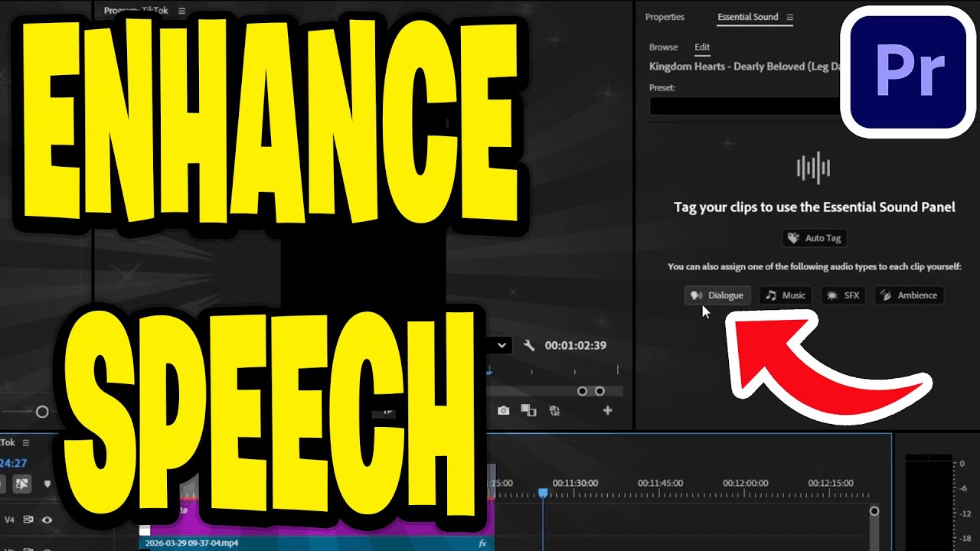
Task: Click 00:11:45:00 on timeline ruler
Action: 661,484
